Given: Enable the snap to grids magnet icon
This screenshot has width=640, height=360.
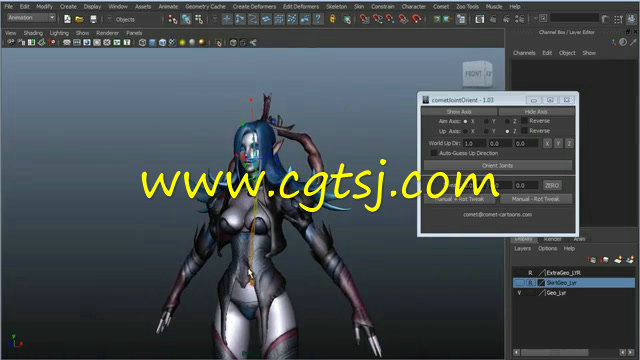Looking at the screenshot, I should (x=364, y=19).
